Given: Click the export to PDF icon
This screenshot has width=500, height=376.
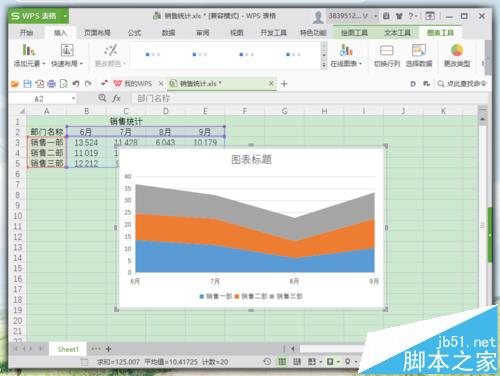Looking at the screenshot, I should pyautogui.click(x=40, y=84).
